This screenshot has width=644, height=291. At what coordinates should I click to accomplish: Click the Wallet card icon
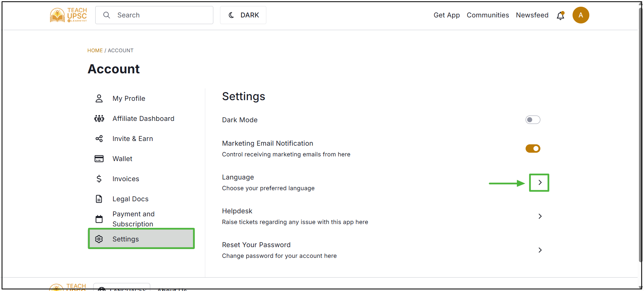pyautogui.click(x=99, y=159)
